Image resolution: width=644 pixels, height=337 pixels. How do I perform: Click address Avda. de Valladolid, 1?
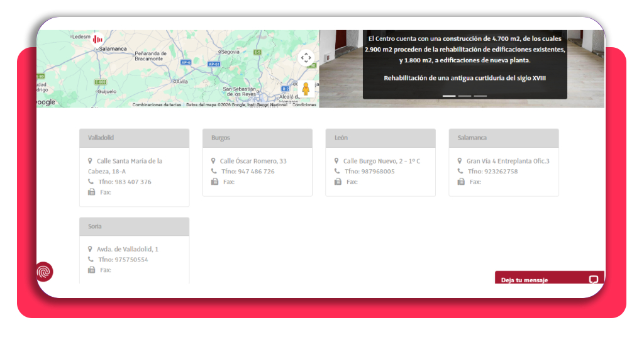tap(127, 249)
